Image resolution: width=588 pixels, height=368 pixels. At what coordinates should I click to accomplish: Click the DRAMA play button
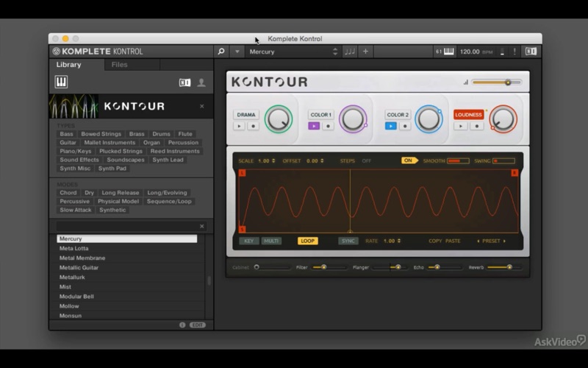239,126
